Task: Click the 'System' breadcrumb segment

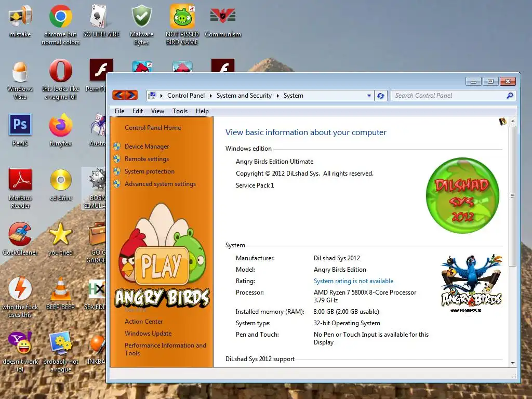Action: 294,96
